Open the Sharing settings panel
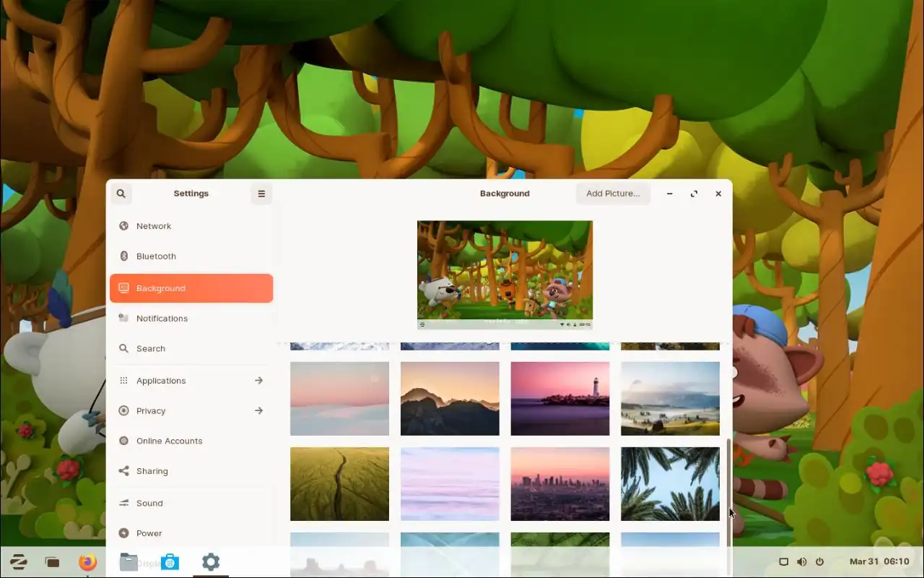 tap(191, 471)
